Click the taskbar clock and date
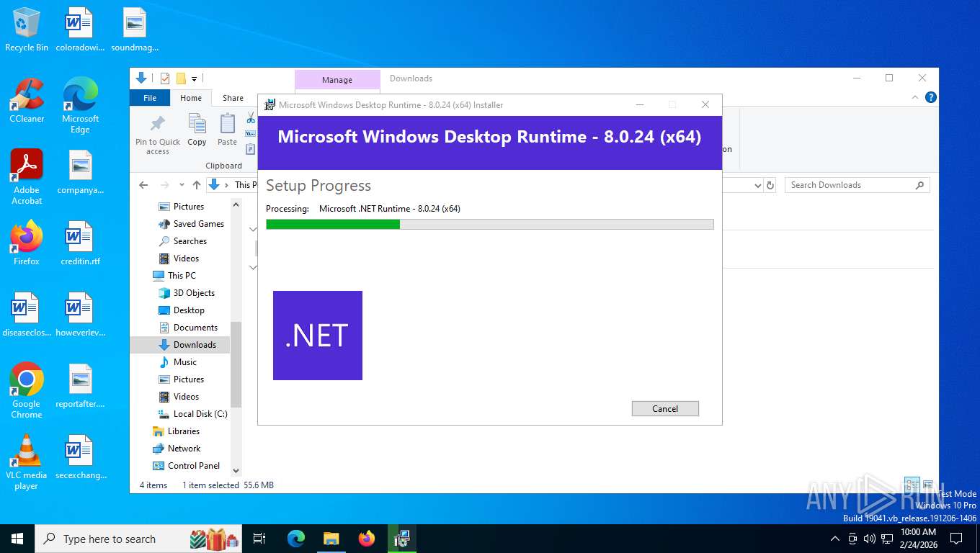Image resolution: width=980 pixels, height=553 pixels. (x=918, y=539)
